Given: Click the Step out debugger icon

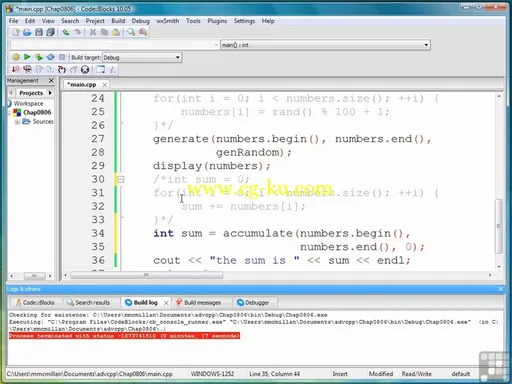Looking at the screenshot, I should [74, 69].
